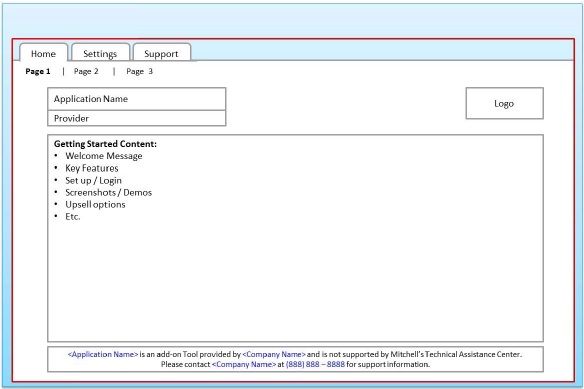Image resolution: width=584 pixels, height=389 pixels.
Task: Click <Company Name> link after 'Please contact'
Action: pos(244,364)
